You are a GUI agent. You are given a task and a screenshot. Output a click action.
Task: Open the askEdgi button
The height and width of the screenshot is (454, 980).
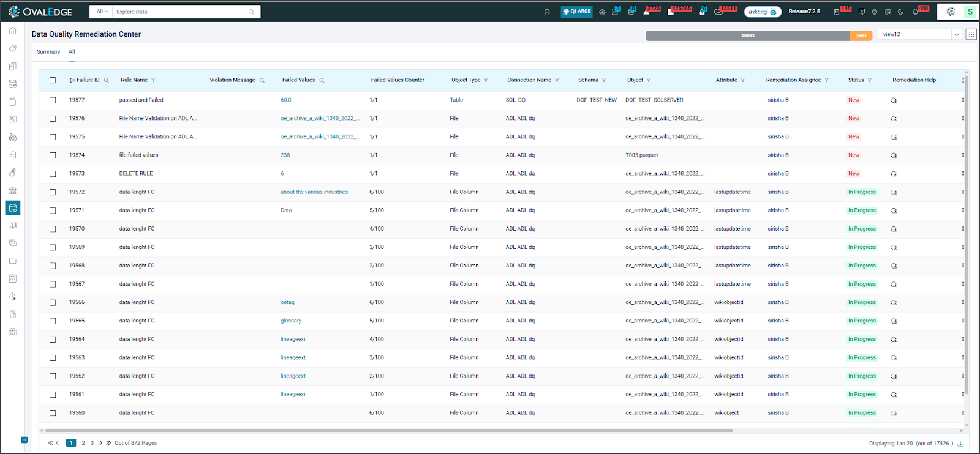763,12
